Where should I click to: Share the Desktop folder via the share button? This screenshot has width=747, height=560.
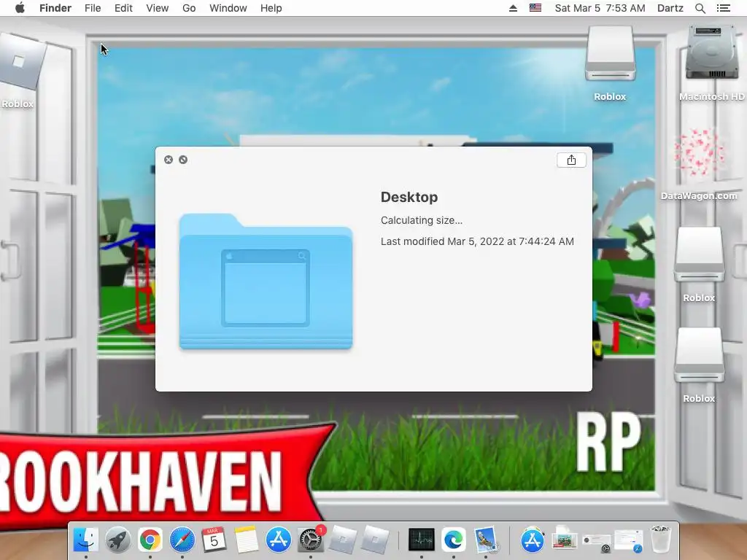pos(571,160)
